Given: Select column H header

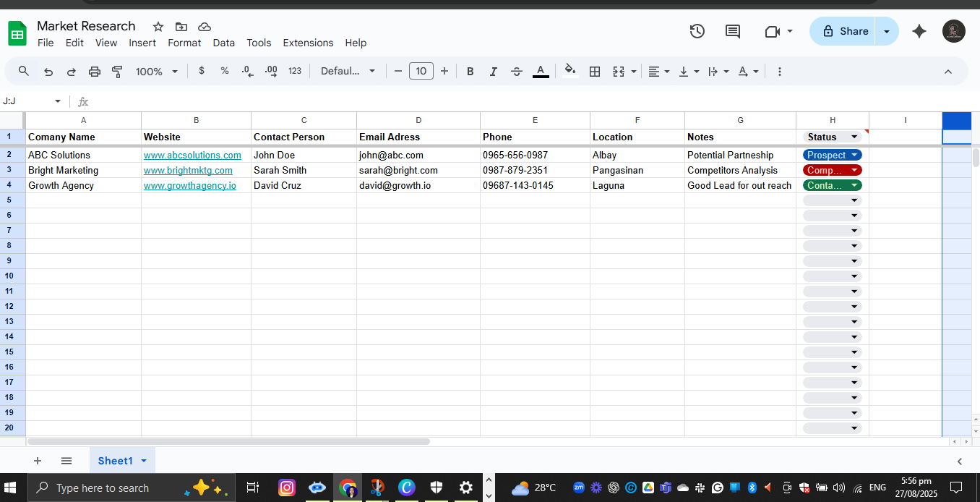Looking at the screenshot, I should pos(833,120).
